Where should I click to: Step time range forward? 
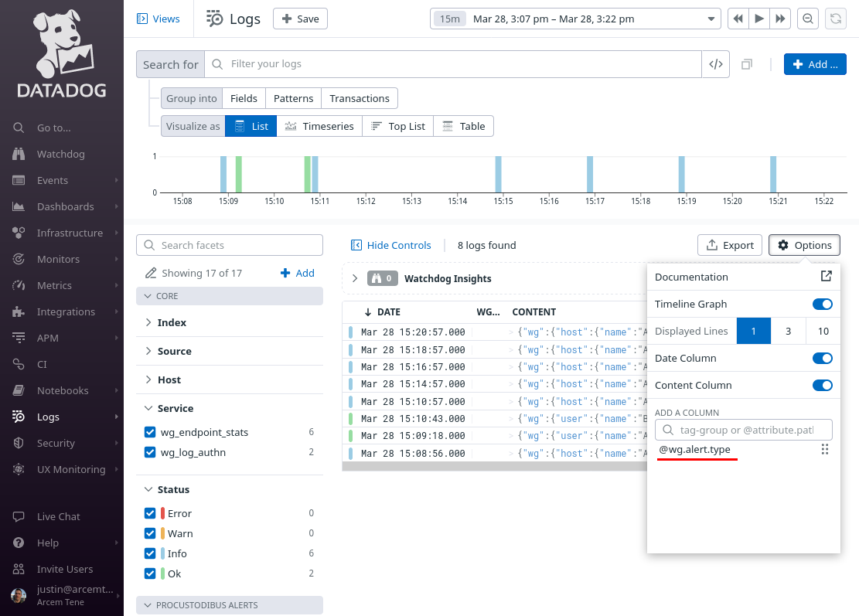click(780, 19)
